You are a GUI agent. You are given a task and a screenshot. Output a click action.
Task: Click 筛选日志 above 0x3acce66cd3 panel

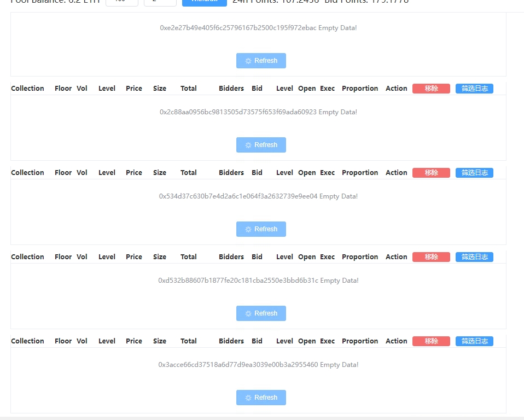coord(474,341)
